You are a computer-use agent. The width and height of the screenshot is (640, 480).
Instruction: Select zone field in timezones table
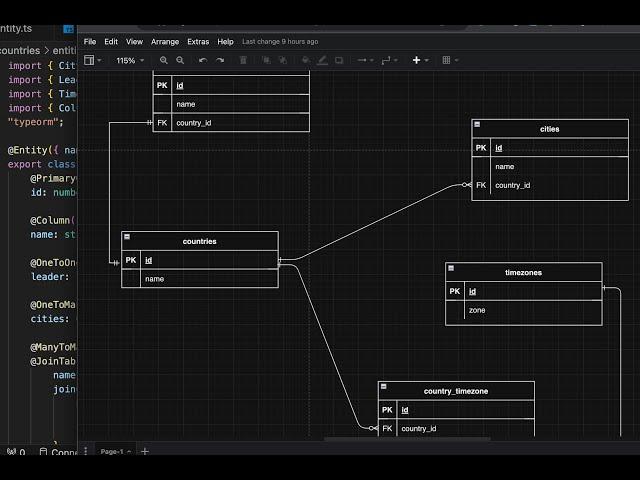click(523, 310)
